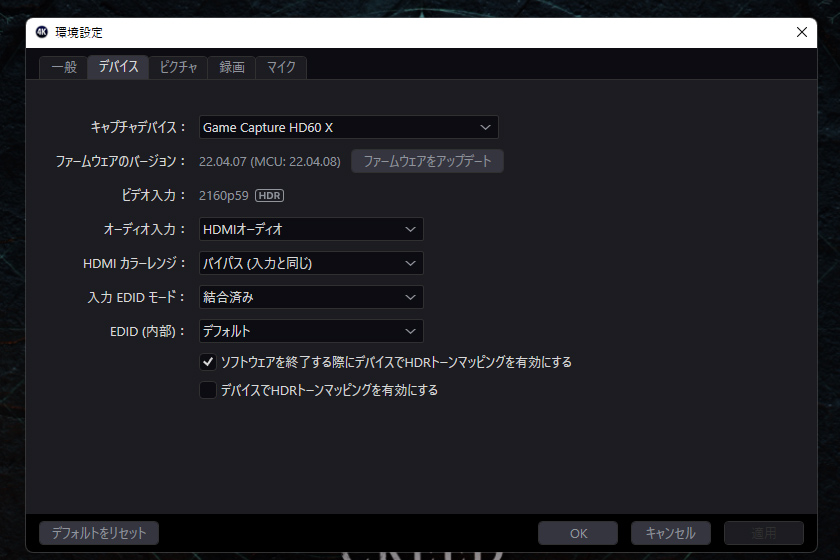840x560 pixels.
Task: Click ファームウェアをアップデート button
Action: (428, 161)
